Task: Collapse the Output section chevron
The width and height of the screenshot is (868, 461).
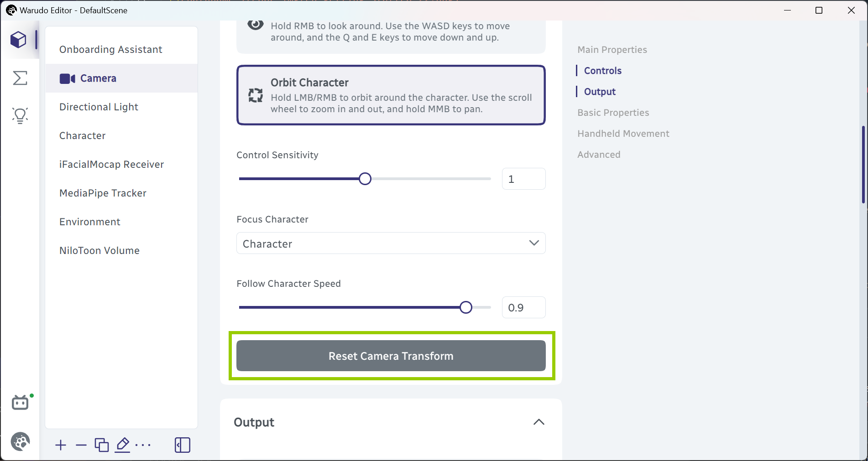Action: coord(539,422)
